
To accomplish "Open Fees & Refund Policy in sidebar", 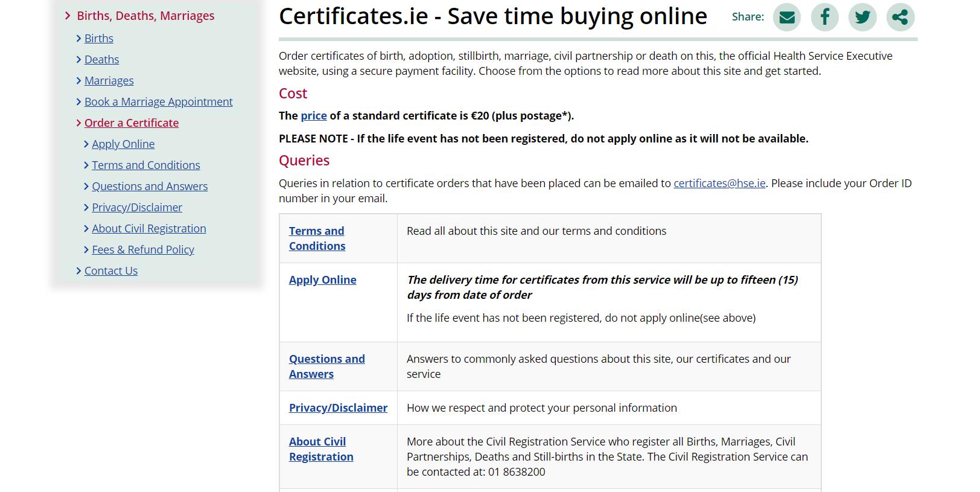I will coord(143,249).
